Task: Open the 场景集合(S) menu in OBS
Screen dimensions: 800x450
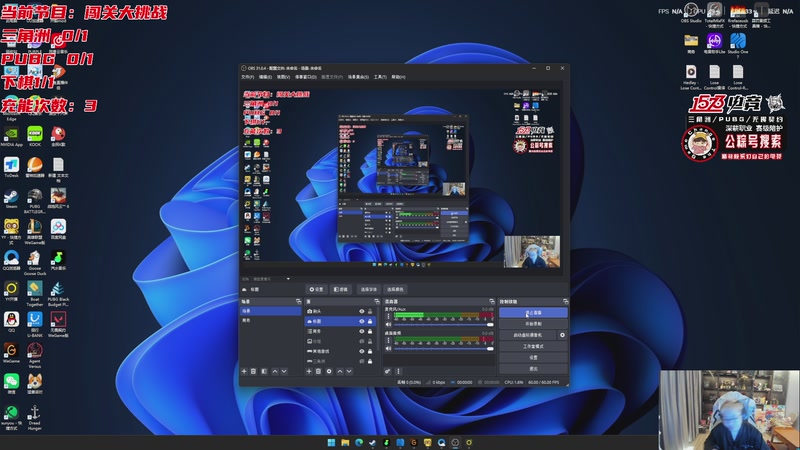Action: point(358,77)
